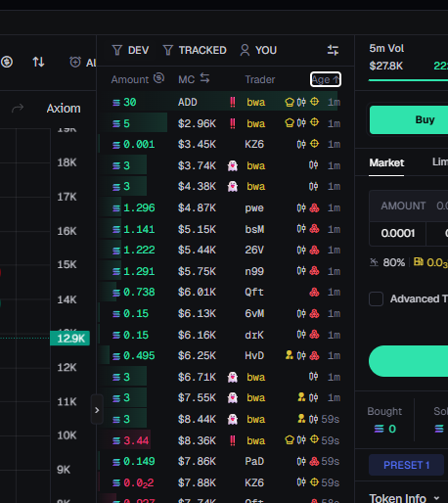Open the alarm clock alerts icon

[x=75, y=62]
